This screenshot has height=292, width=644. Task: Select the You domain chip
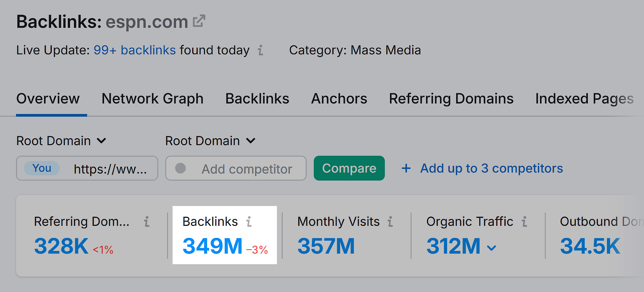click(42, 168)
